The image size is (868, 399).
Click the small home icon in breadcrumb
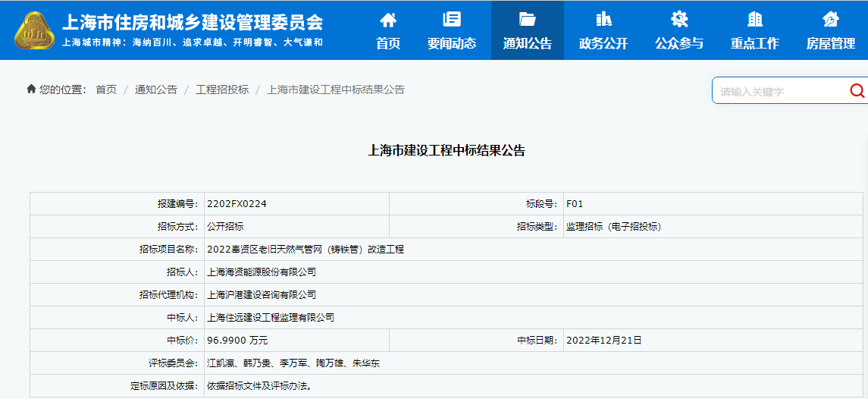31,90
